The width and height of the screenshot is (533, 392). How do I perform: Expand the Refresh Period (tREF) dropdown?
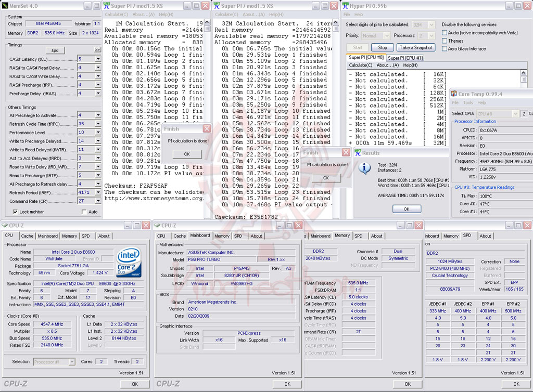pos(98,192)
